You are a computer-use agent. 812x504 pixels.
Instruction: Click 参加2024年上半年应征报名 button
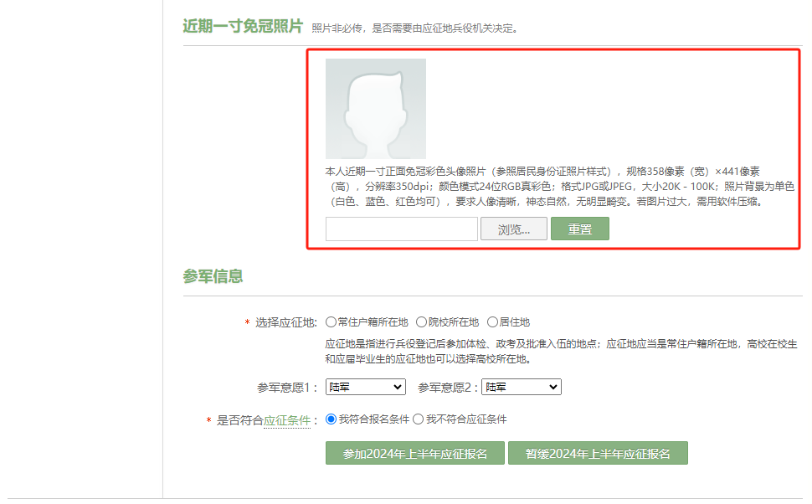pos(415,453)
